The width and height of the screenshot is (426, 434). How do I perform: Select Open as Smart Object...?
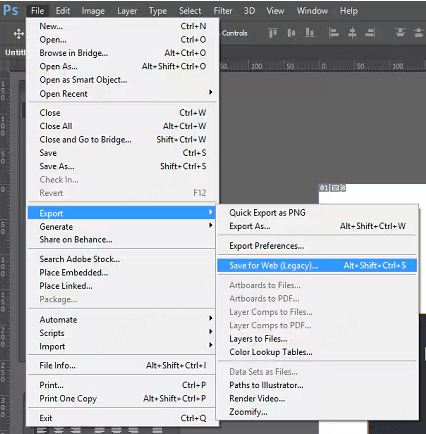[122, 80]
